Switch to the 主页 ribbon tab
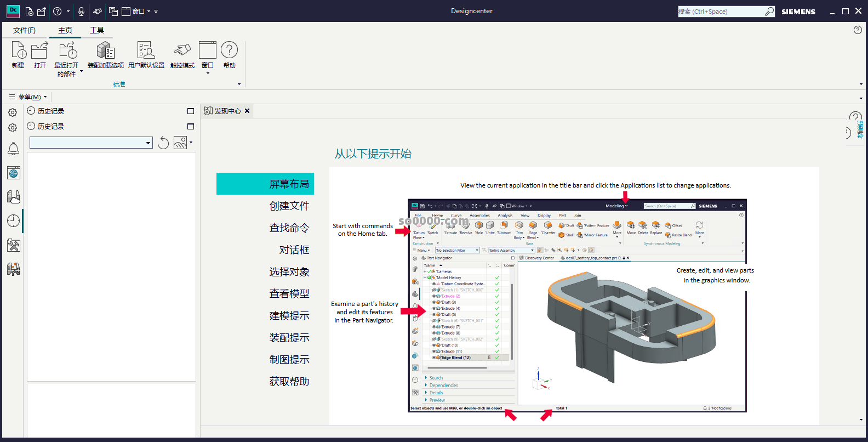868x442 pixels. coord(65,30)
